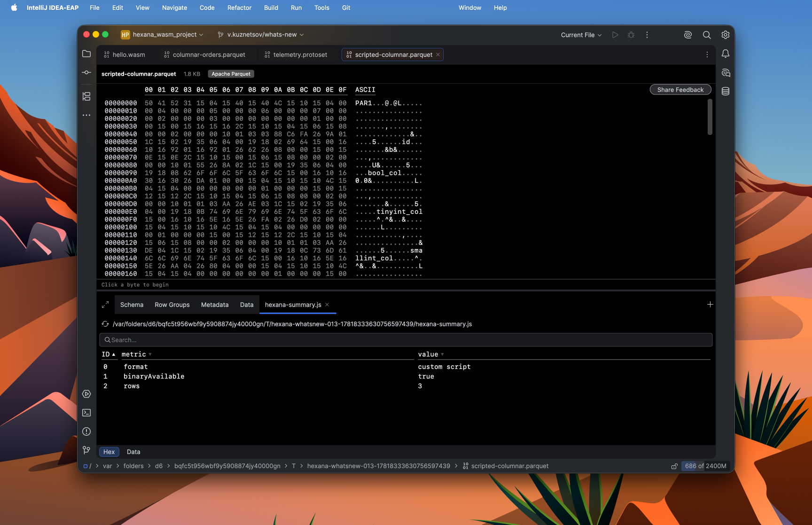Switch to the Data panel tab
Image resolution: width=812 pixels, height=525 pixels.
tap(247, 305)
